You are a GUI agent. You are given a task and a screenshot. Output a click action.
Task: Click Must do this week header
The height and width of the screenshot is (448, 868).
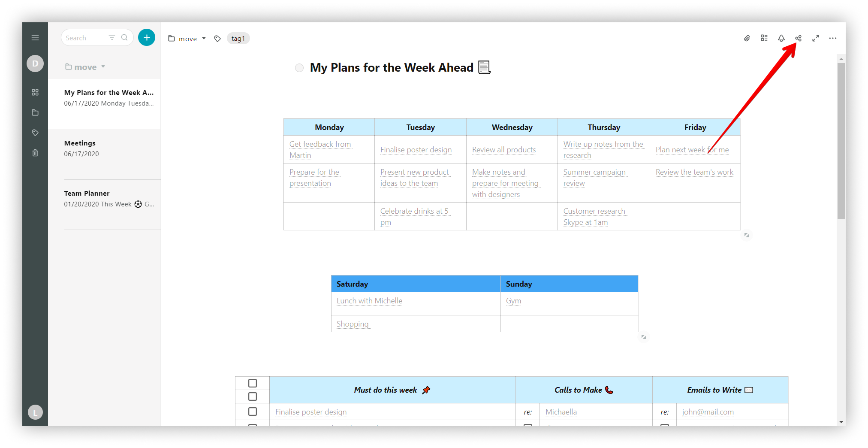(x=392, y=390)
